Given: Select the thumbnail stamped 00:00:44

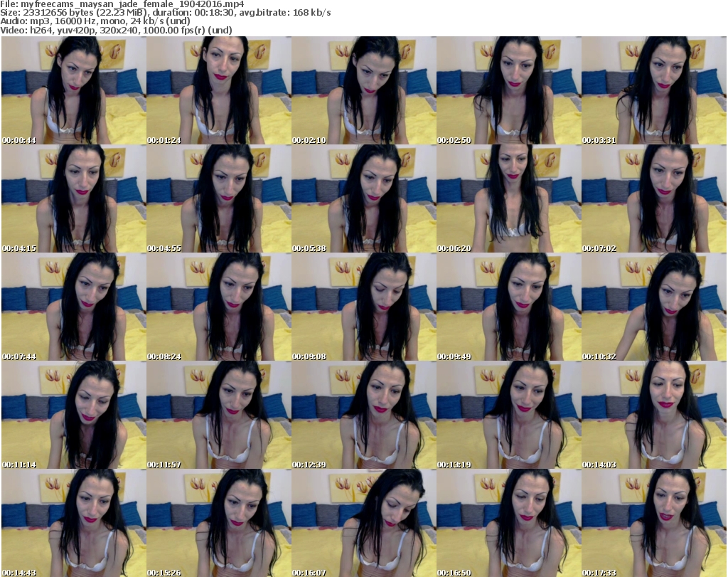Looking at the screenshot, I should [74, 90].
